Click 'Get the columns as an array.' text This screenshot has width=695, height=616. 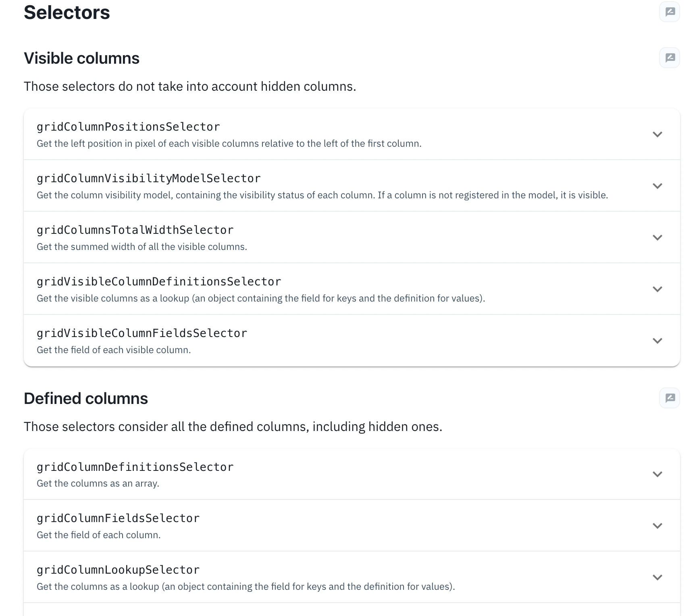click(98, 483)
